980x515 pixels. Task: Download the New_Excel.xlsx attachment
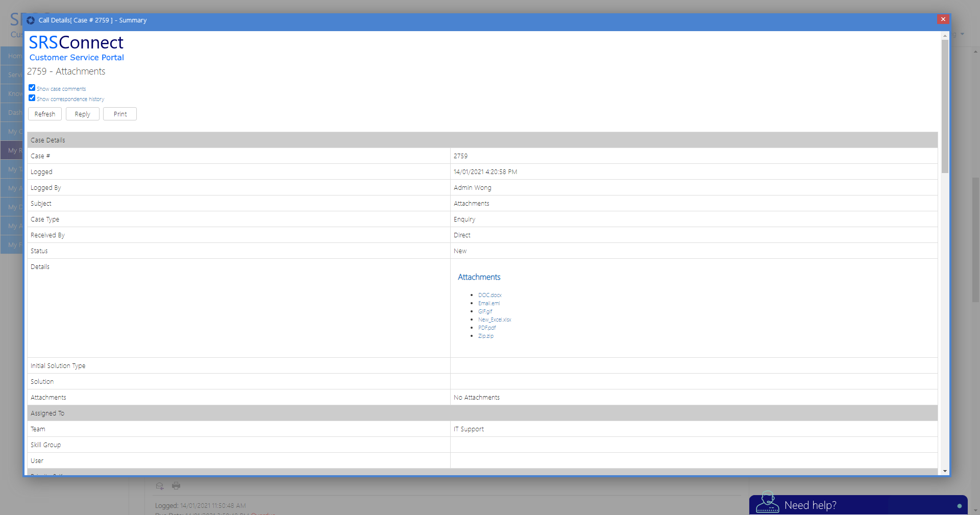[x=494, y=320]
